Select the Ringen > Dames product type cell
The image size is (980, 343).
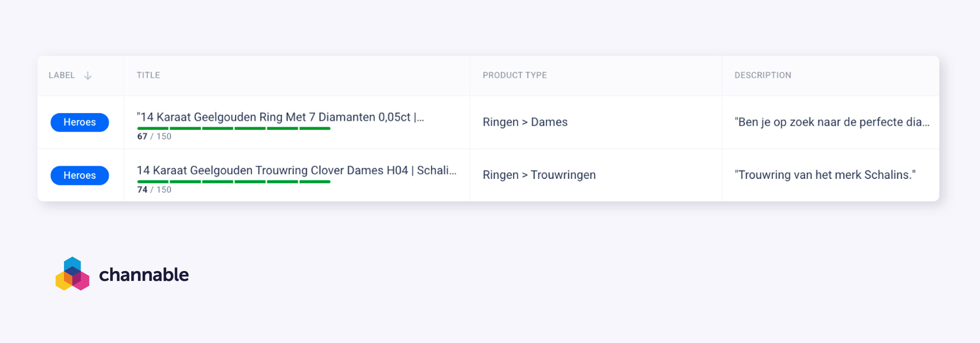click(x=525, y=122)
